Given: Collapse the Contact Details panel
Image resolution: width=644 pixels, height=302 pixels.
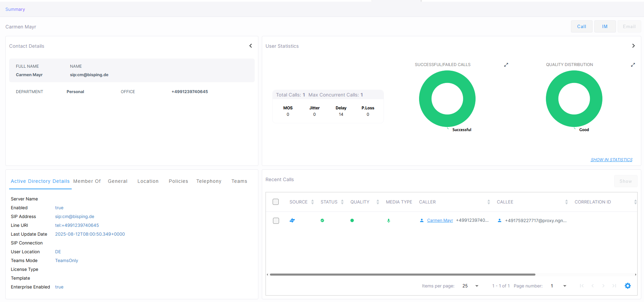Looking at the screenshot, I should coord(251,46).
